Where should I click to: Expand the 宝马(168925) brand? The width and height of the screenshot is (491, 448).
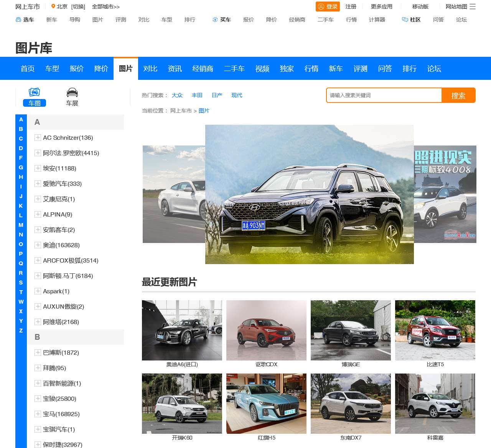(x=38, y=414)
